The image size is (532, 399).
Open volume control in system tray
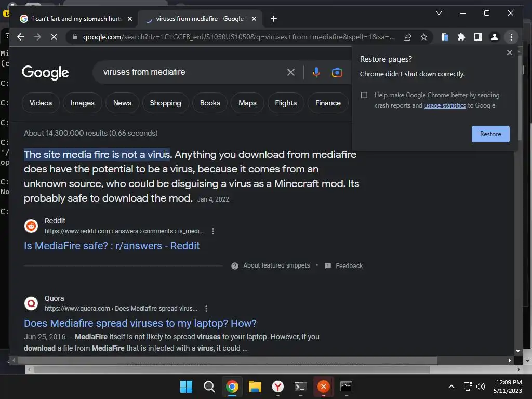(x=481, y=387)
